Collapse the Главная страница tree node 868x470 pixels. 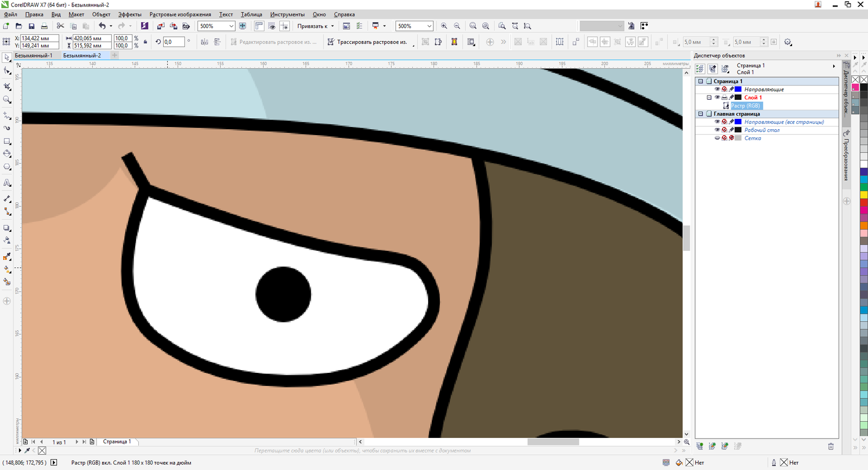(700, 114)
